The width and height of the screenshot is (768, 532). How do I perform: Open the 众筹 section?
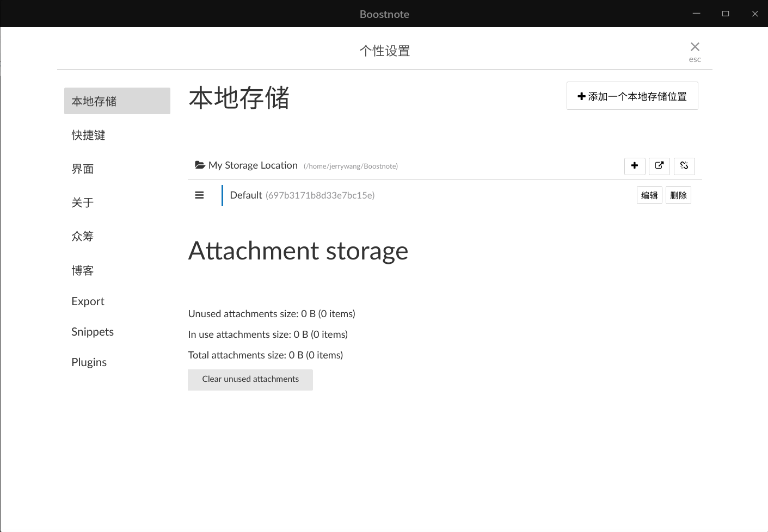click(x=83, y=236)
